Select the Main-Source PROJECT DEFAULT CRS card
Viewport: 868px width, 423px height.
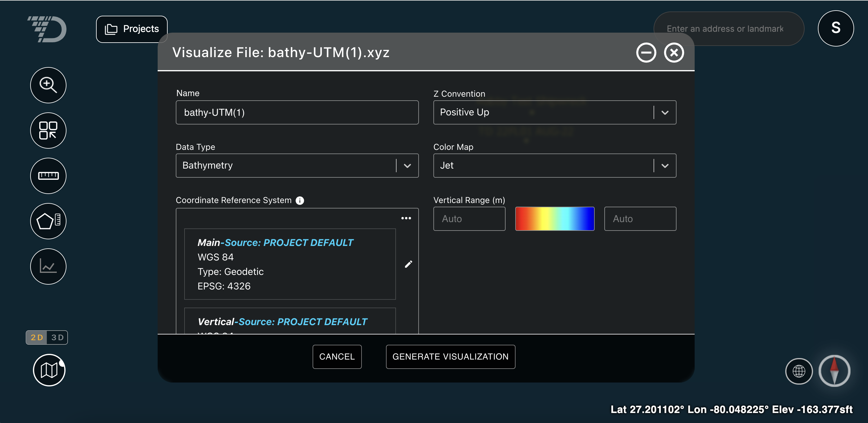pos(290,264)
